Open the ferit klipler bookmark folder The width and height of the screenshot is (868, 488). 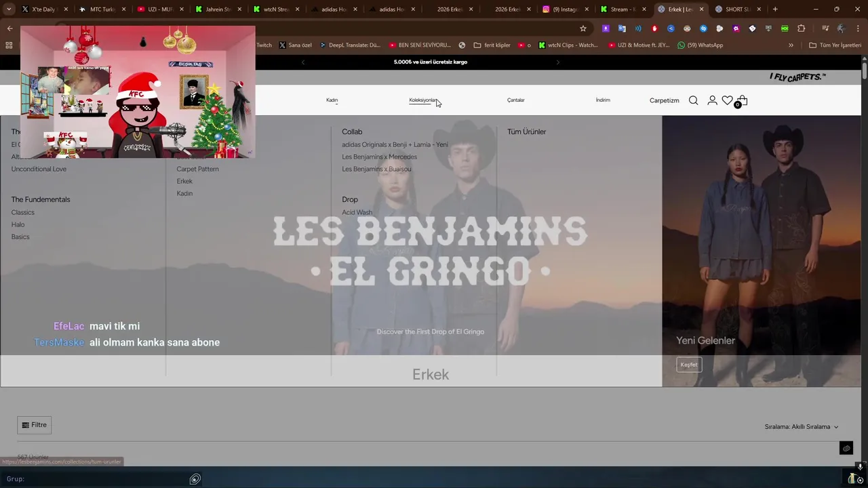(492, 45)
